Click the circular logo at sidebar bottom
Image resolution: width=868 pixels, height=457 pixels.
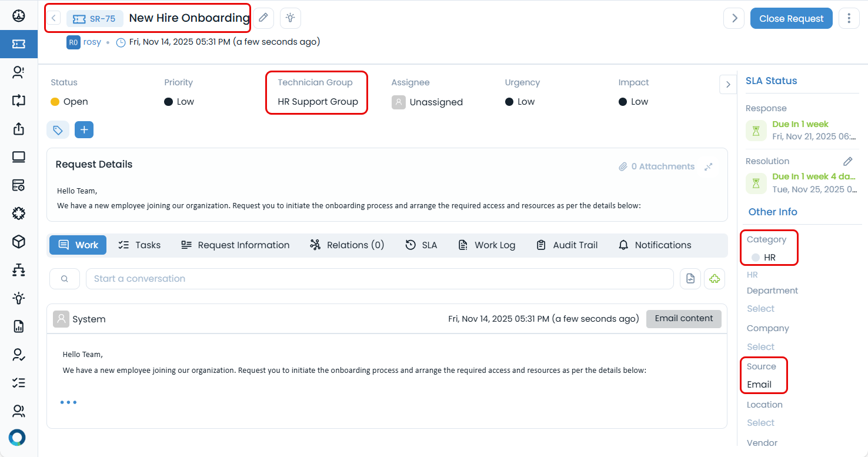18,438
